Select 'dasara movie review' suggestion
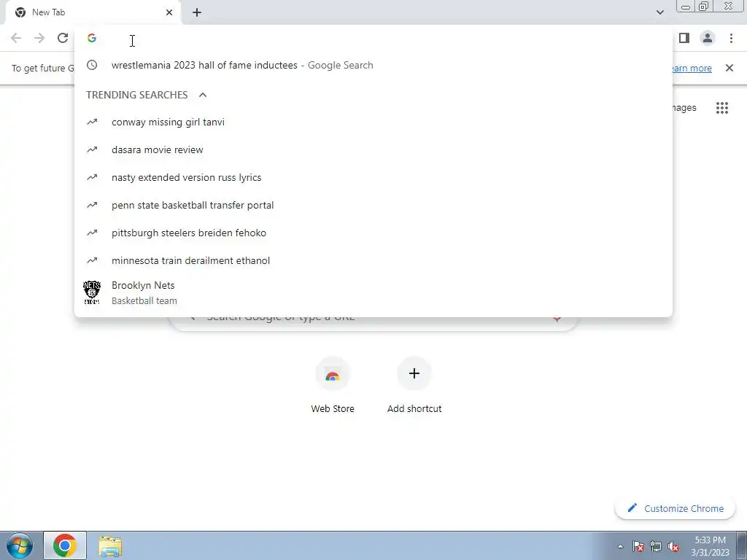This screenshot has width=747, height=560. coord(373,149)
